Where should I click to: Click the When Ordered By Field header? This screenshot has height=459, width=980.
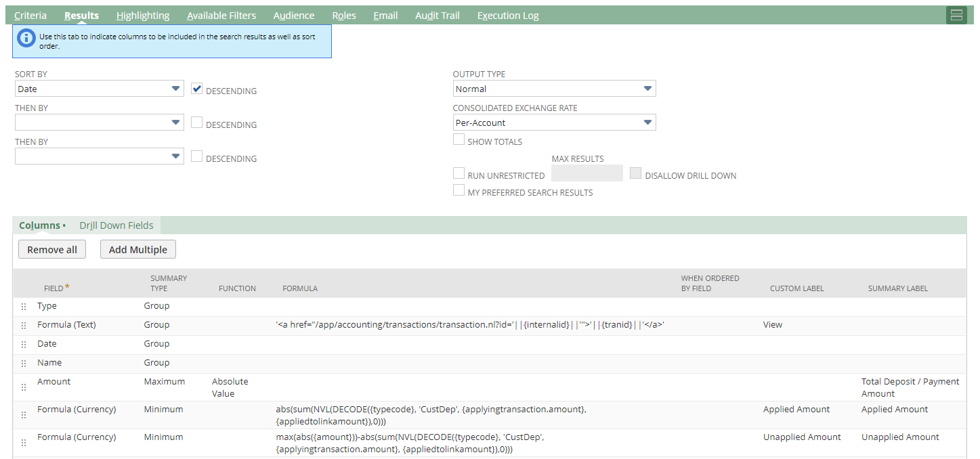point(710,283)
